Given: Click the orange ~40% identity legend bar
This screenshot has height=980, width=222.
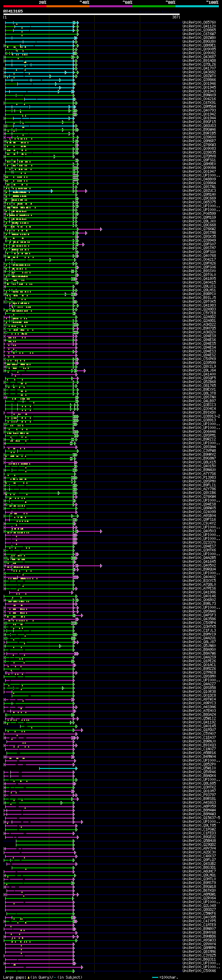Looking at the screenshot, I should click(68, 6).
